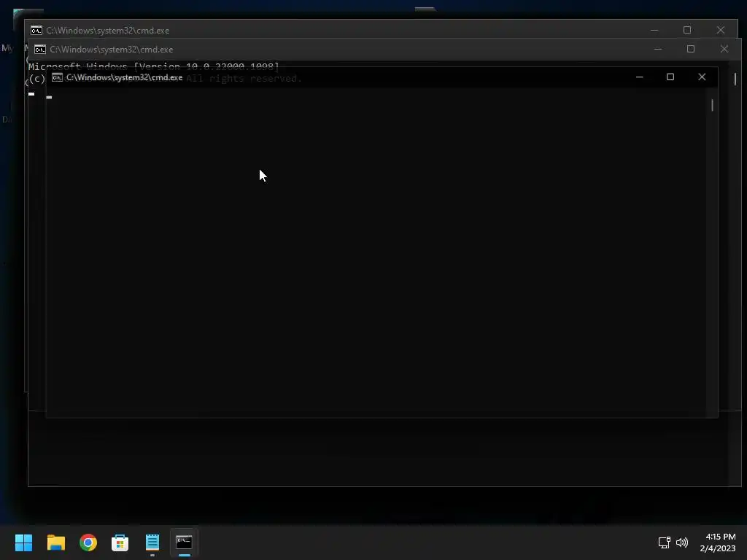
Task: Open the system menu icon of the rearmost cmd window
Action: (36, 31)
